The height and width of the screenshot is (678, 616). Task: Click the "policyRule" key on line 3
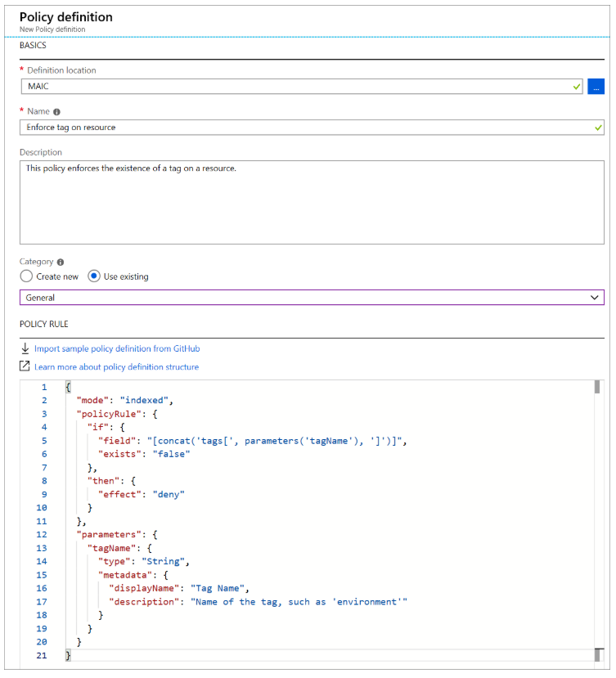pos(109,414)
